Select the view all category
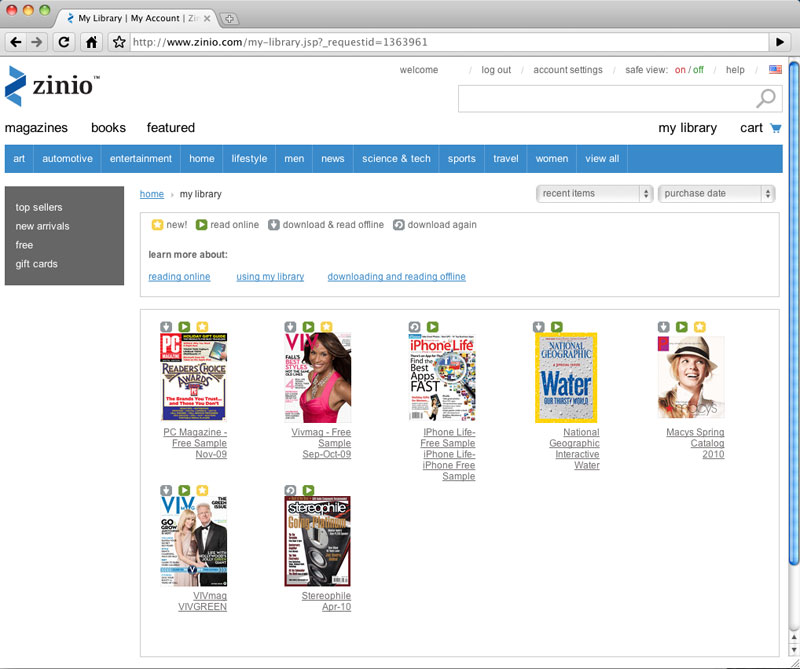Image resolution: width=800 pixels, height=669 pixels. pos(602,159)
